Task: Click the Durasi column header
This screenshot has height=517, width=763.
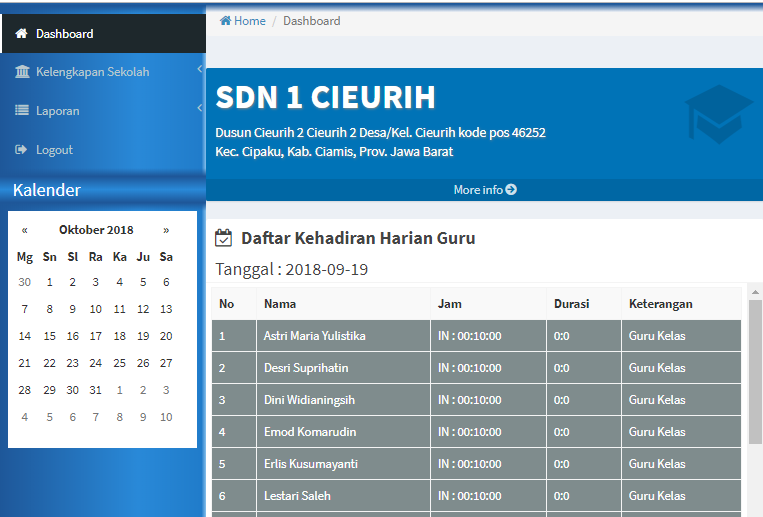Action: [584, 304]
